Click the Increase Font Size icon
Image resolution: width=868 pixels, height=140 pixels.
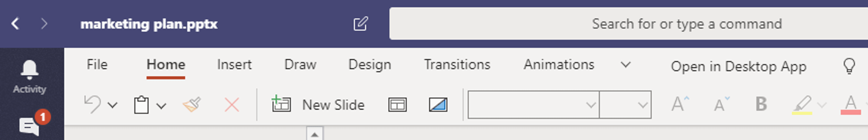tap(680, 104)
